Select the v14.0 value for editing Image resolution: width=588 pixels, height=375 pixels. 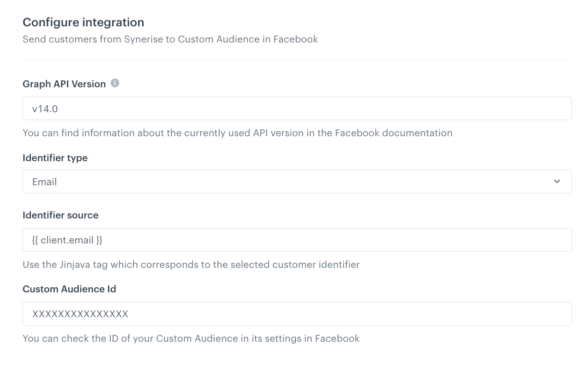[45, 108]
